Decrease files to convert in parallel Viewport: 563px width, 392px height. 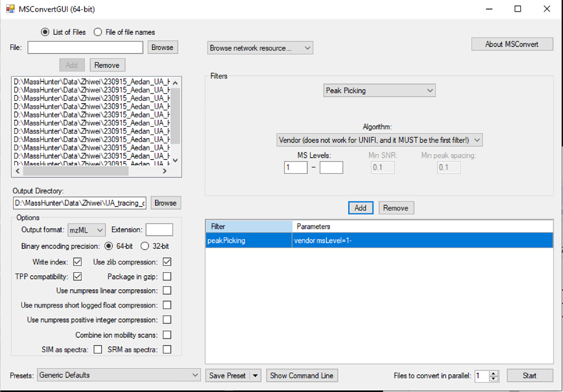pos(493,379)
